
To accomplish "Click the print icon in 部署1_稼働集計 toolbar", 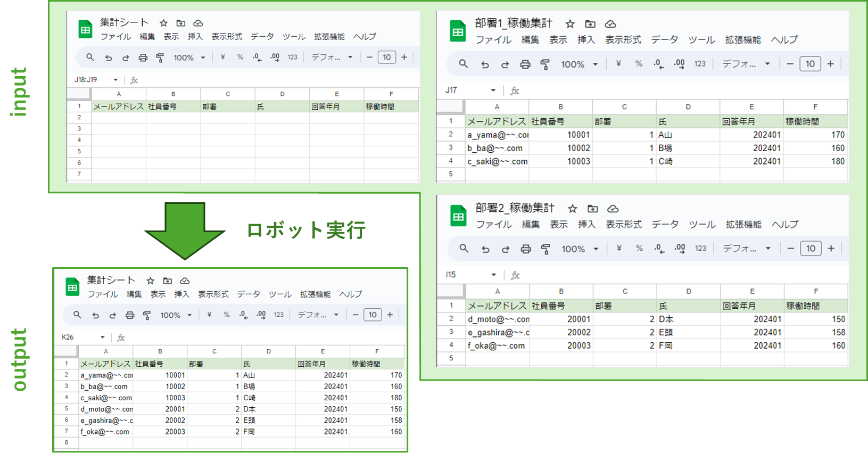I will [525, 64].
